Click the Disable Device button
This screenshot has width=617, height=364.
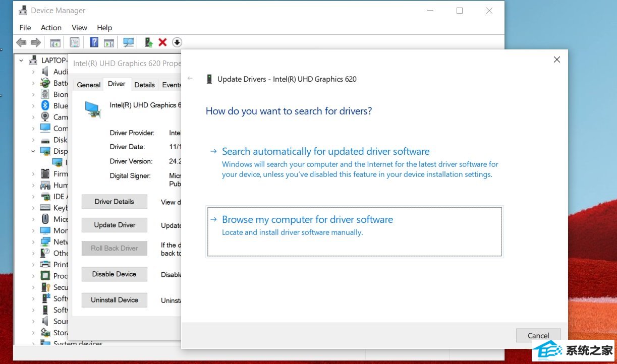pyautogui.click(x=115, y=274)
